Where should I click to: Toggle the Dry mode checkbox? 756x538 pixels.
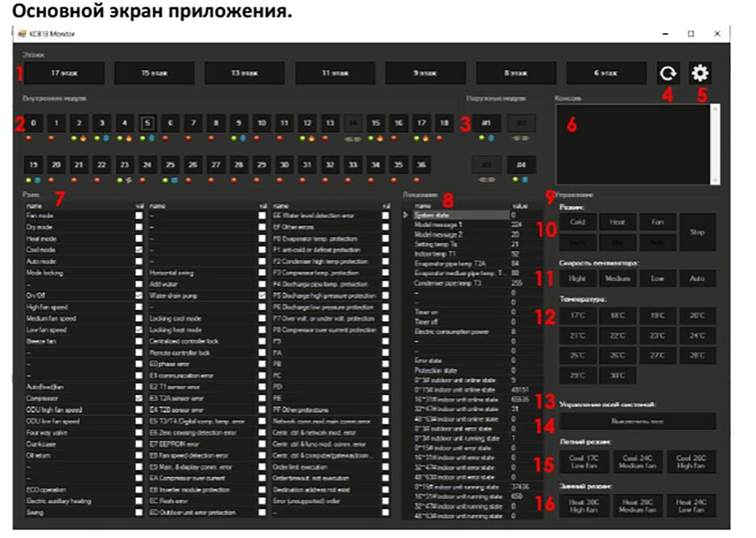click(x=139, y=227)
